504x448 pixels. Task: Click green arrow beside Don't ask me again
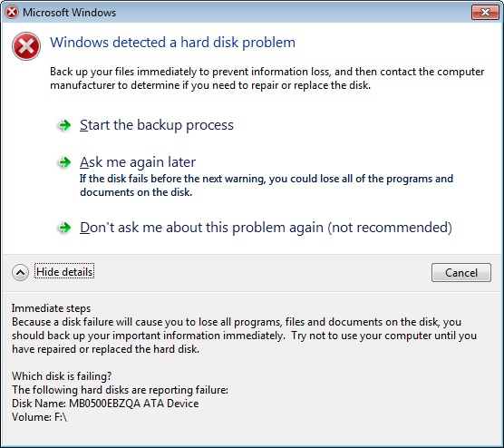coord(64,228)
